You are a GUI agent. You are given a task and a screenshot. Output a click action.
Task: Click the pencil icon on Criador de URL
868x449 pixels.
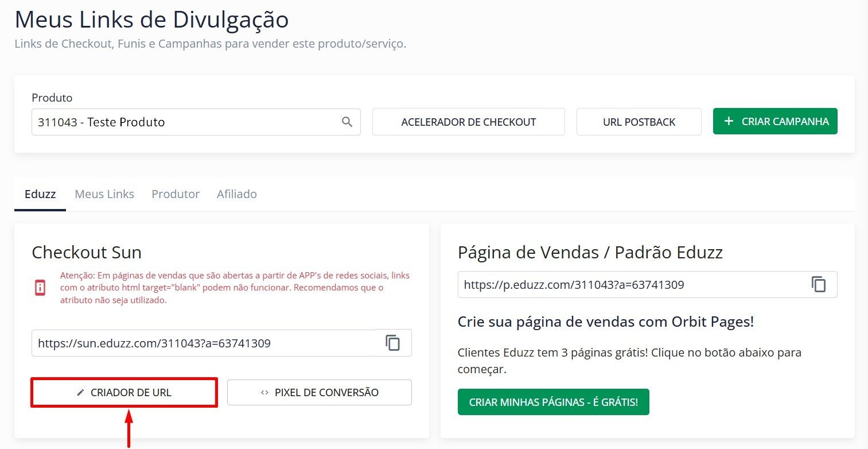pos(80,393)
